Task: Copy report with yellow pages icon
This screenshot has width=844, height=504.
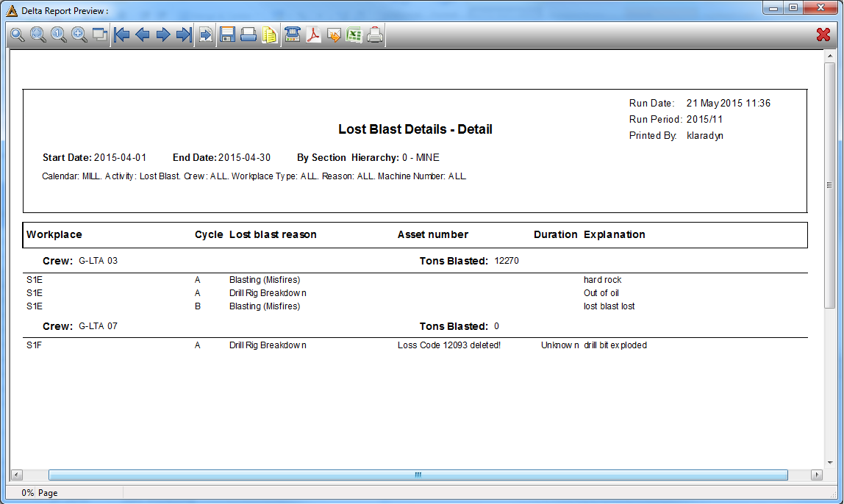Action: pyautogui.click(x=269, y=35)
